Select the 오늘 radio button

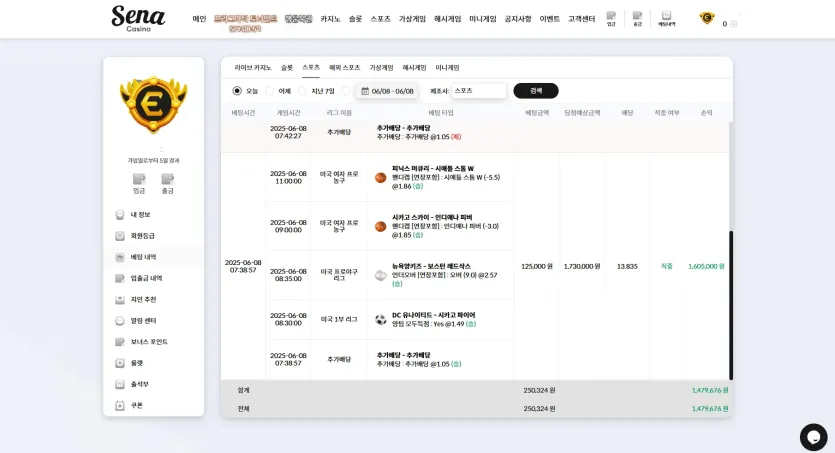237,91
